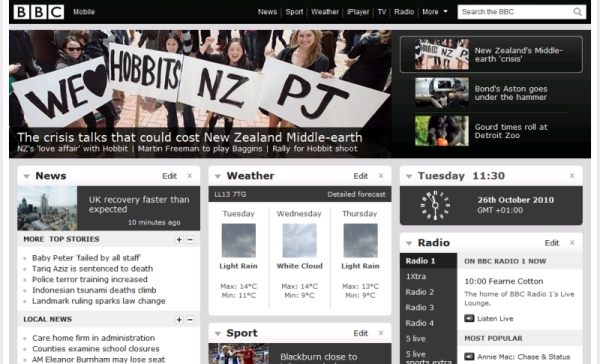Image resolution: width=600 pixels, height=364 pixels.
Task: Open News in top navigation
Action: [x=267, y=12]
